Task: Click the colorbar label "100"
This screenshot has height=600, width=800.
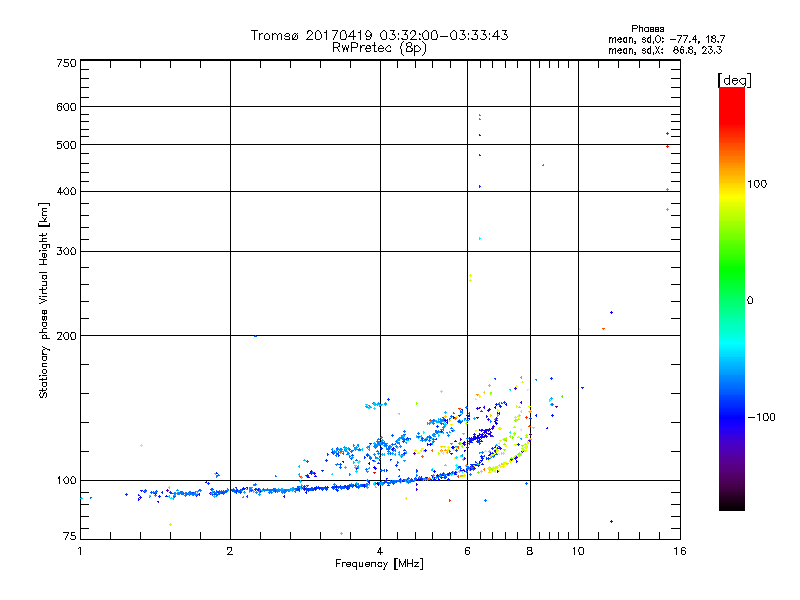Action: pos(757,184)
